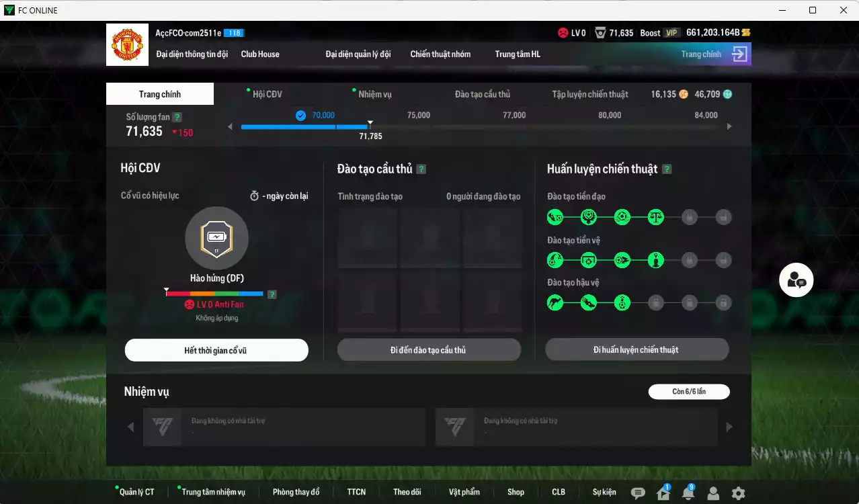
Task: Open the Club House menu
Action: pos(259,54)
